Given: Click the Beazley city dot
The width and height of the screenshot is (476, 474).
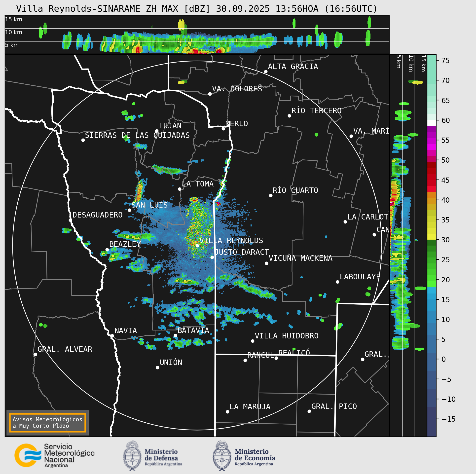Looking at the screenshot, I should pyautogui.click(x=107, y=250).
